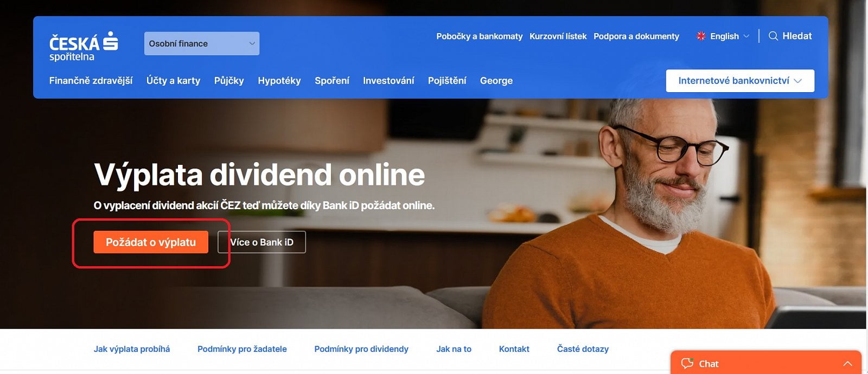Open the George menu item
Viewport: 868px width, 374px height.
coord(496,81)
